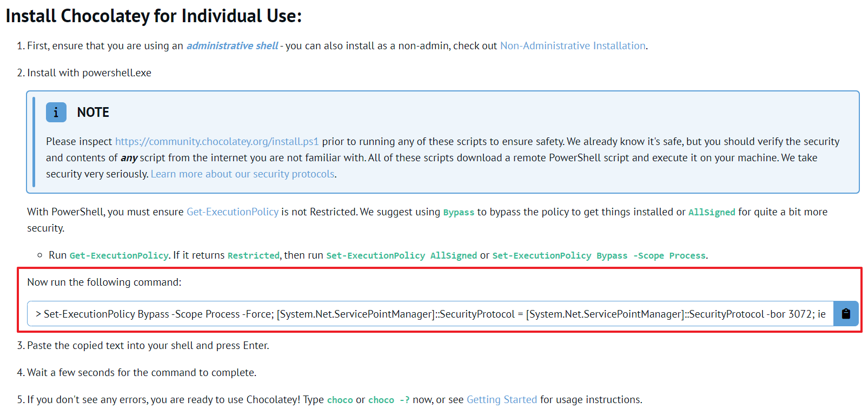
Task: Click 'Install with powershell.exe' step text
Action: pyautogui.click(x=89, y=73)
